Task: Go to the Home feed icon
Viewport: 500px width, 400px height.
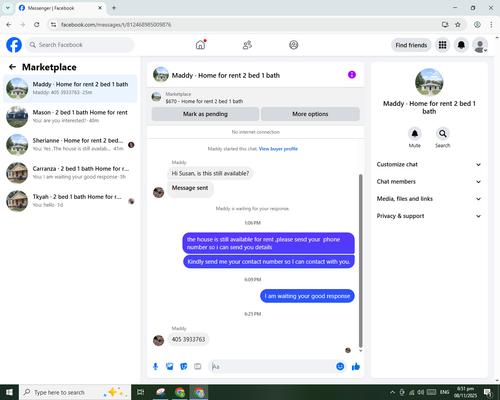Action: 200,45
